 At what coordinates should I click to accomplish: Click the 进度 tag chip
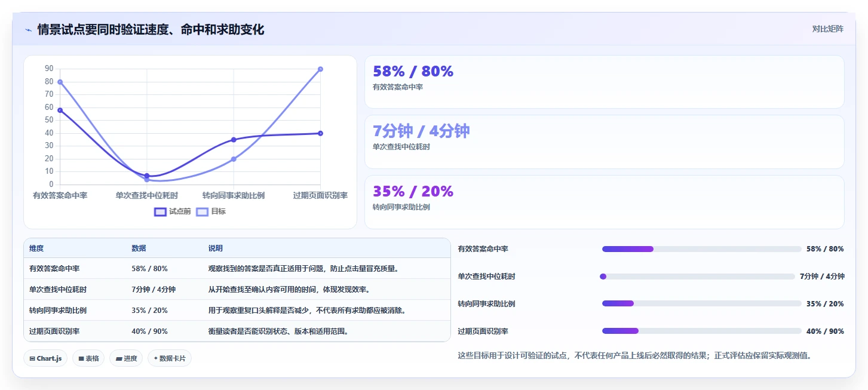126,358
